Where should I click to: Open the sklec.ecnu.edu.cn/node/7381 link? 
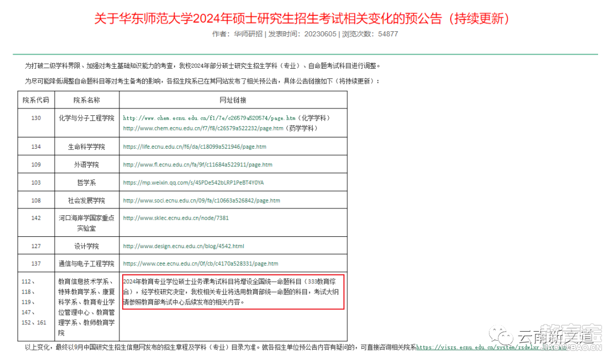[176, 217]
